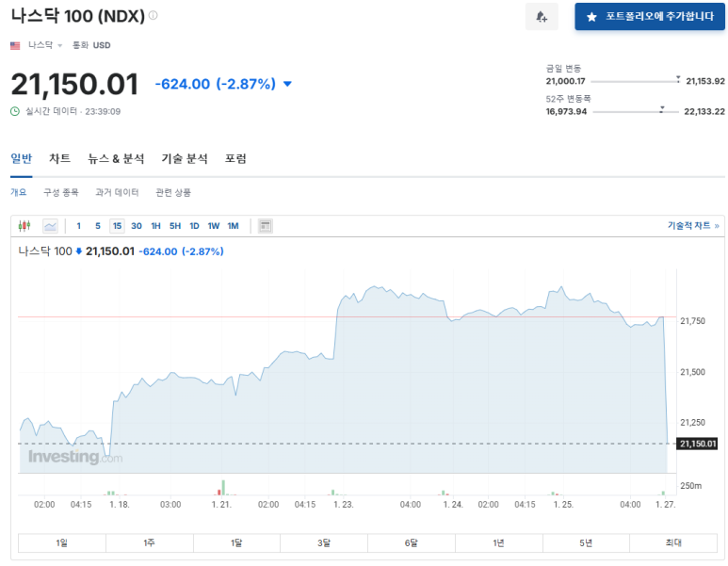Select the 1달 time range
Viewport: 728px width, 566px height.
pos(236,542)
